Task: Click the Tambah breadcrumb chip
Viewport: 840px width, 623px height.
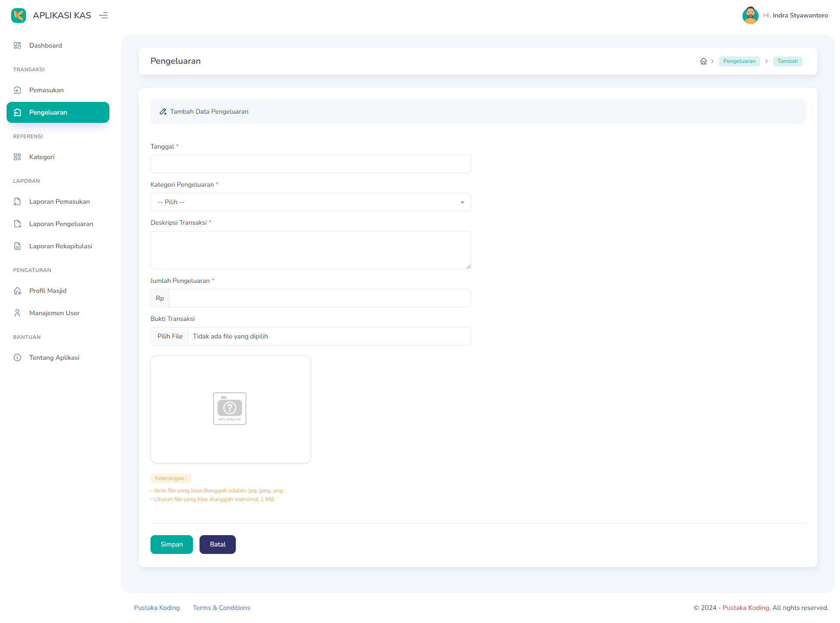Action: click(787, 61)
